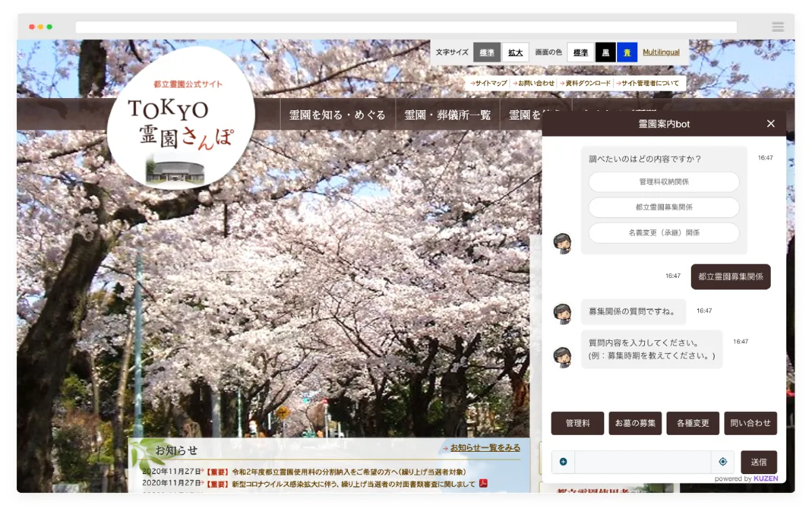Open the Multilingual link
This screenshot has height=514, width=812.
pos(661,52)
